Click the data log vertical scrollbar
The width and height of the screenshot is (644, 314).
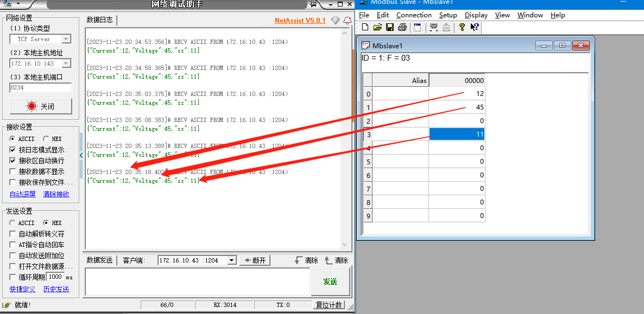point(344,136)
